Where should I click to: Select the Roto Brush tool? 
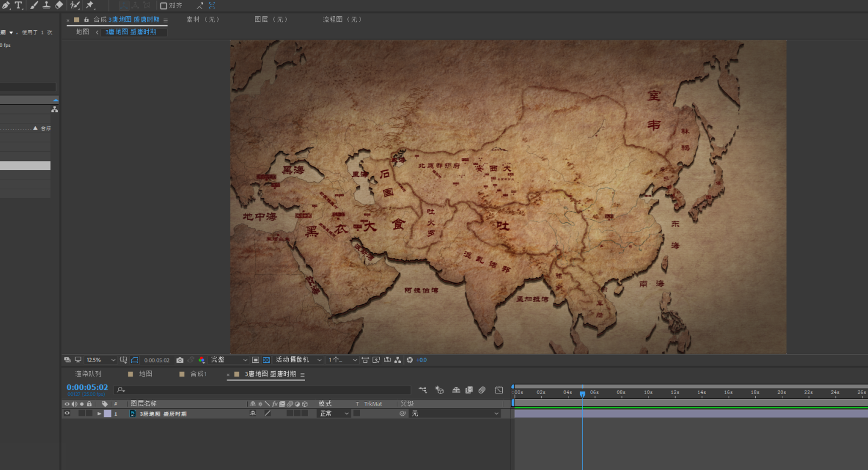75,5
